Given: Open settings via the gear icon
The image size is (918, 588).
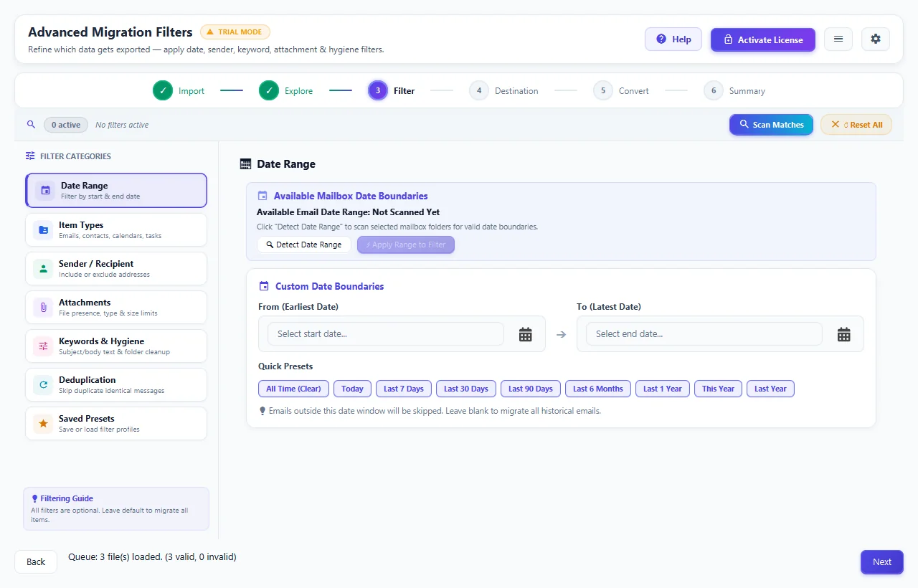Looking at the screenshot, I should coord(876,39).
